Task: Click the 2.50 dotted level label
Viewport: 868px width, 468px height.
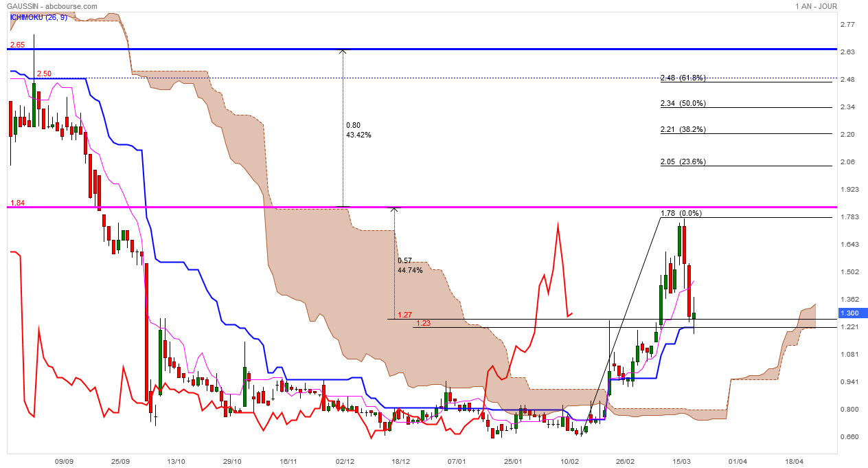Action: 45,74
